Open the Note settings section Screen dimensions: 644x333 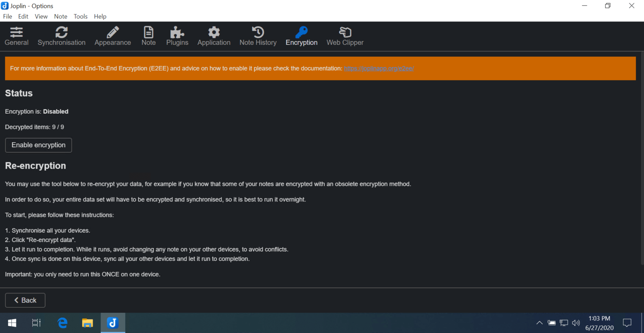coord(148,36)
